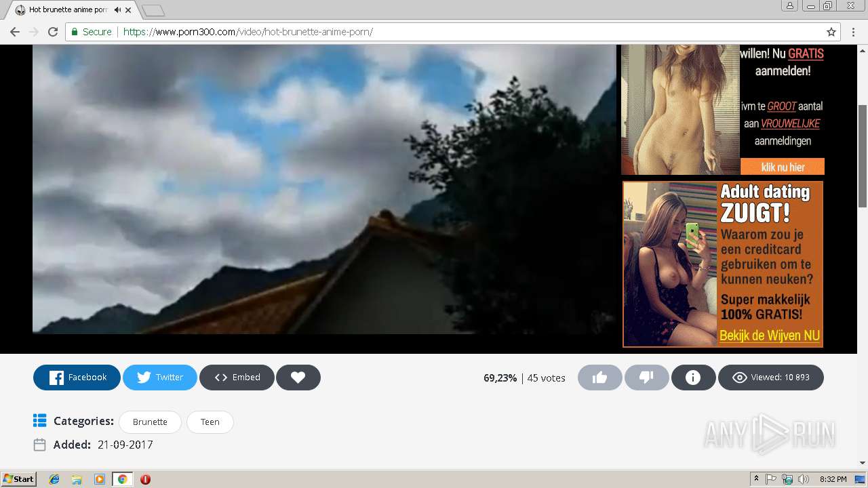The height and width of the screenshot is (488, 868).
Task: Launch Internet Explorer from the taskbar
Action: point(54,479)
